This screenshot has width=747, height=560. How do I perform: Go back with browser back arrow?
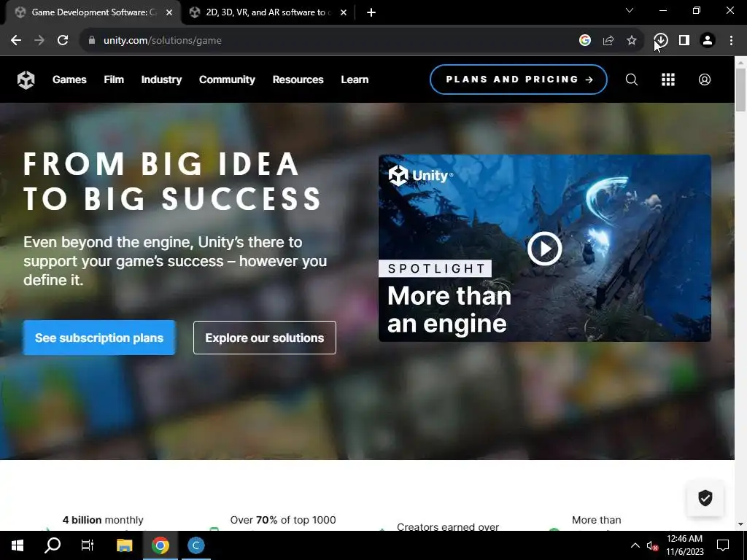[16, 41]
